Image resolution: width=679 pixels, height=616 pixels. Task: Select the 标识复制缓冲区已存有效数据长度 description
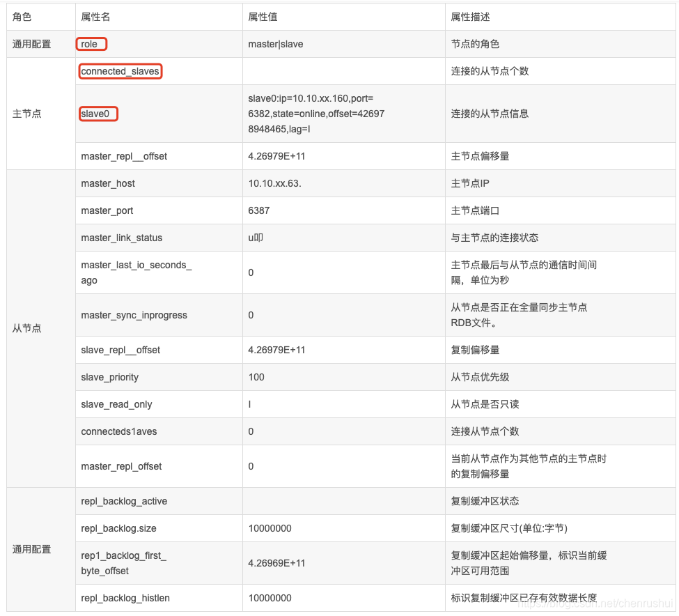tap(524, 599)
